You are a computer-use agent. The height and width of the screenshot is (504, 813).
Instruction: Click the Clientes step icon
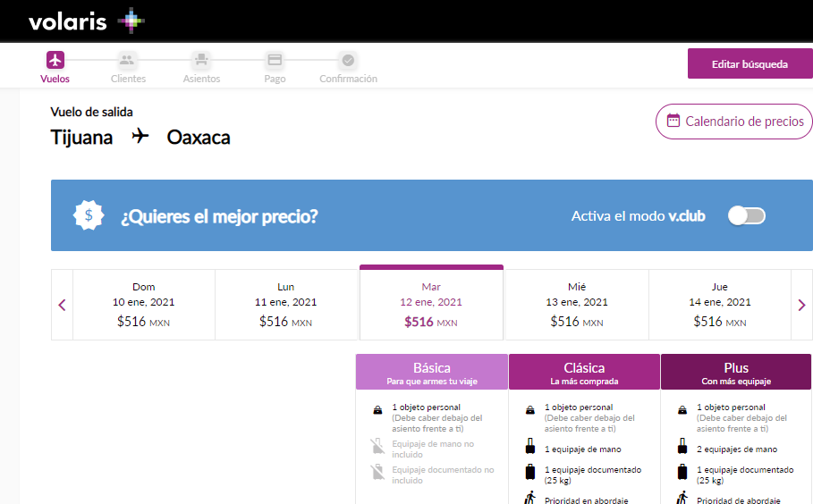point(127,60)
